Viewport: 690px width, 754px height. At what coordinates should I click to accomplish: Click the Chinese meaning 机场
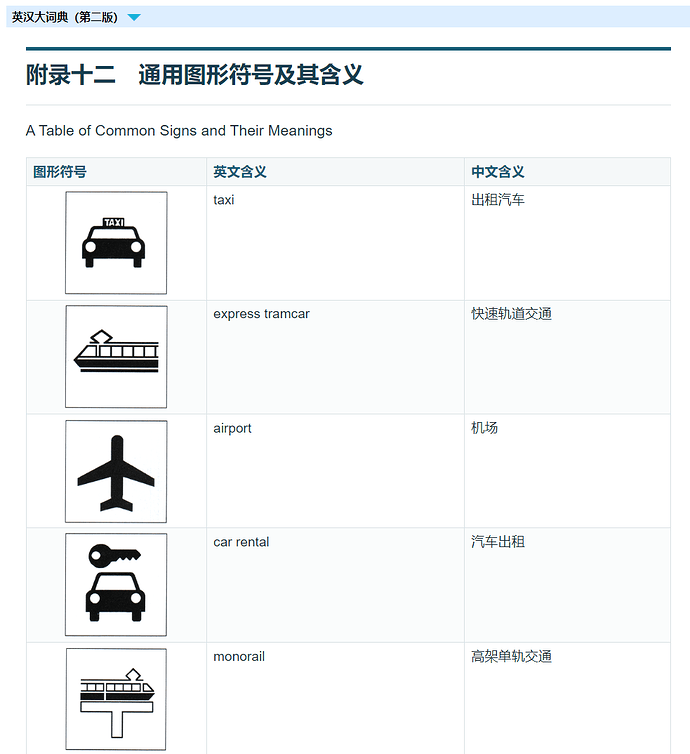pos(484,428)
